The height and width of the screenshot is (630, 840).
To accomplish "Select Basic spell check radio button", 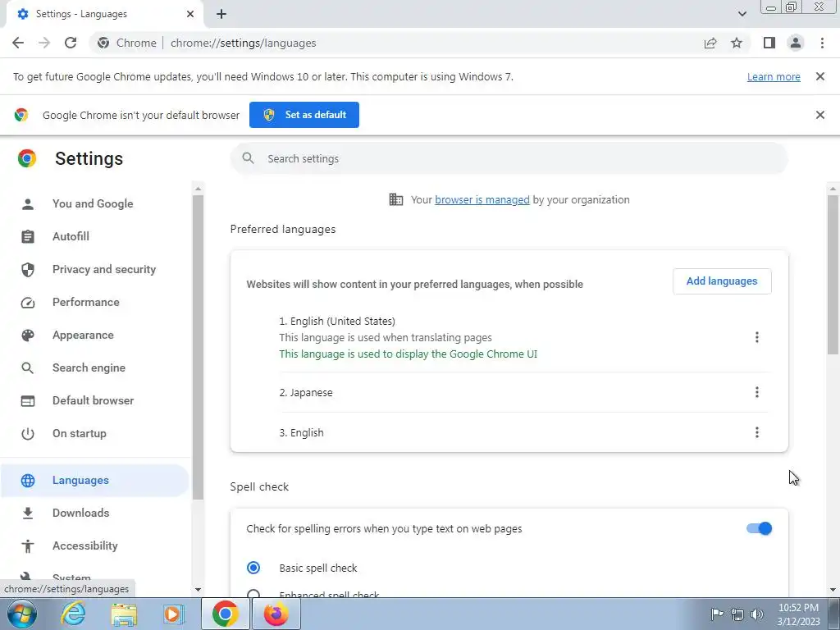I will tap(253, 568).
